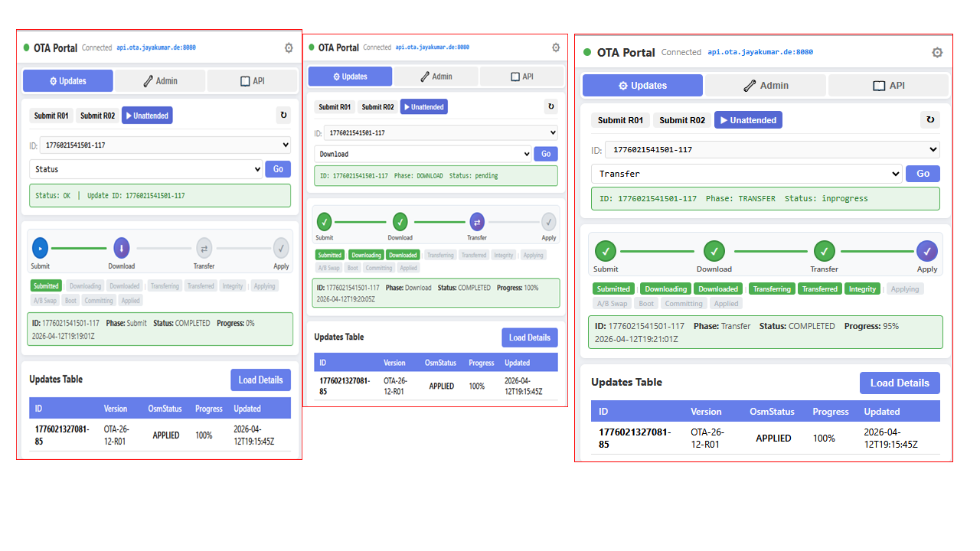Enable Unattended mode in the right panel
Viewport: 980px width, 551px height.
(748, 119)
